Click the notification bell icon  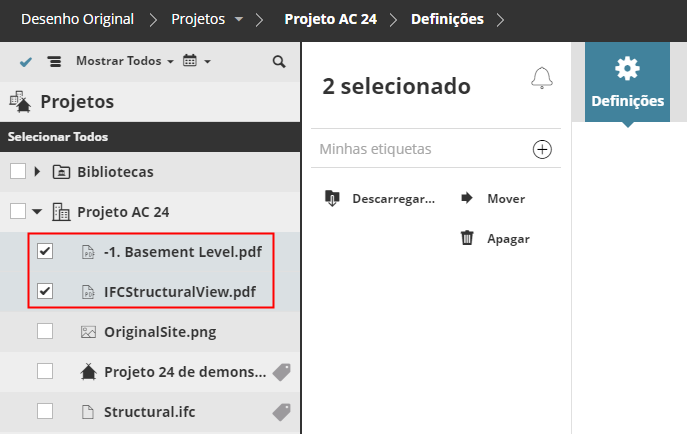[541, 78]
